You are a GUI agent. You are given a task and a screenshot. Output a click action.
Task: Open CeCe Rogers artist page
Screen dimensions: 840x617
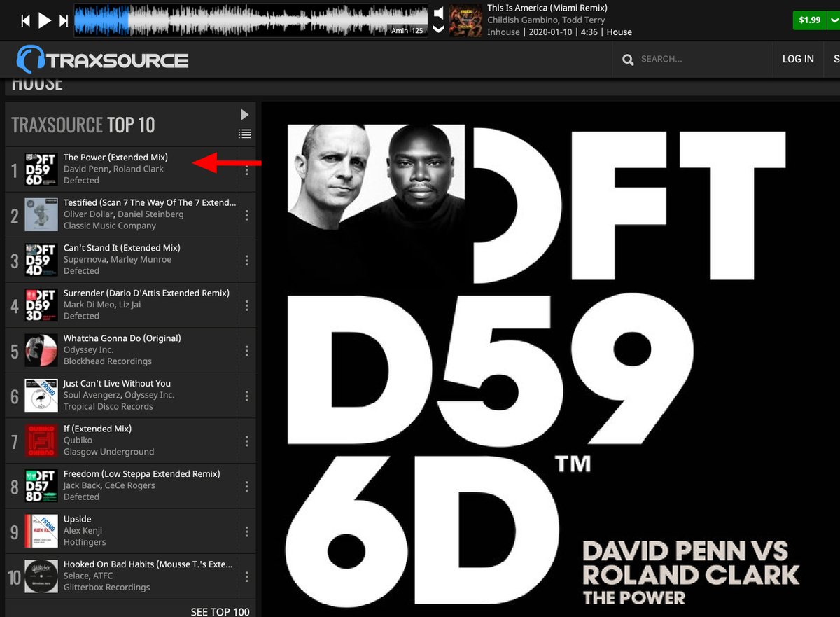tap(131, 485)
